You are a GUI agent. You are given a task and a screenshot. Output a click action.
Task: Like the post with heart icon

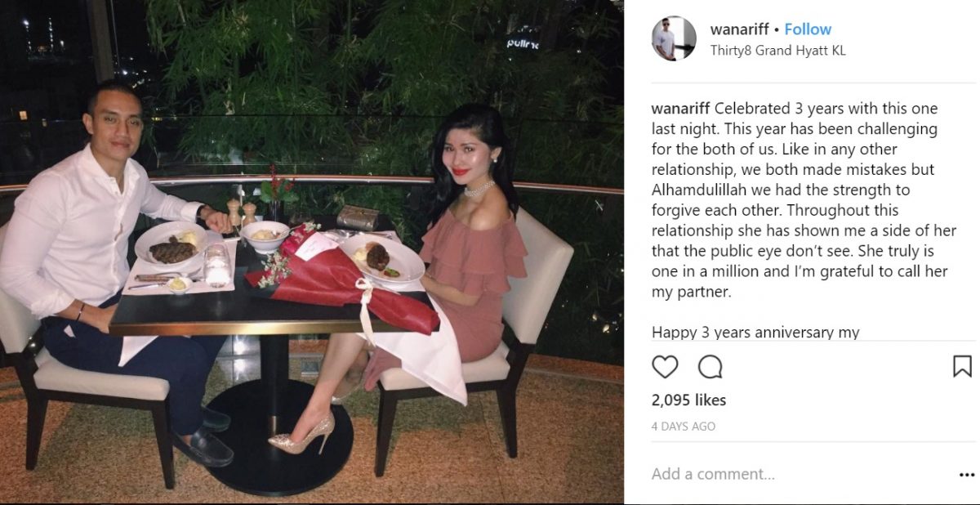(x=665, y=366)
